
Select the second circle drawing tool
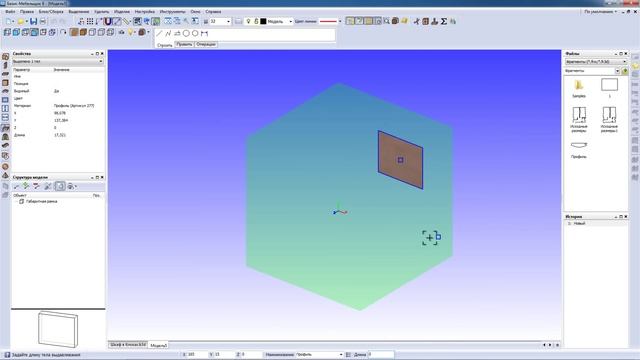coord(195,33)
